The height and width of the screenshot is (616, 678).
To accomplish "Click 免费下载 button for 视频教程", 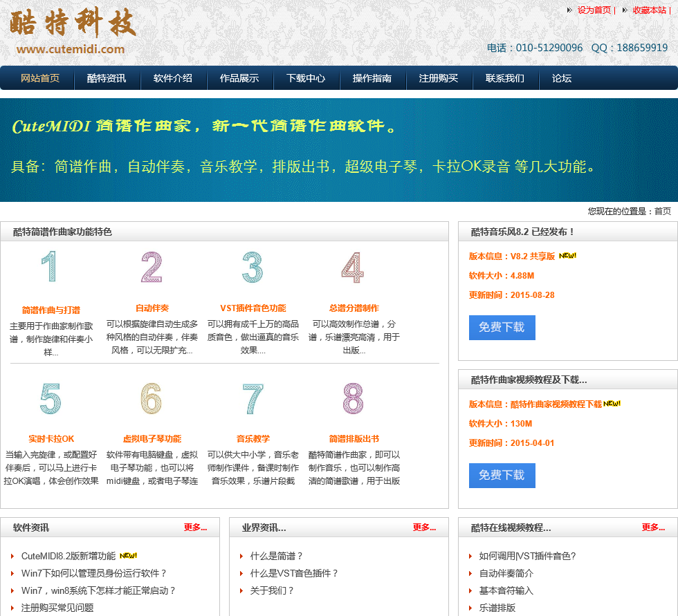I will [502, 476].
